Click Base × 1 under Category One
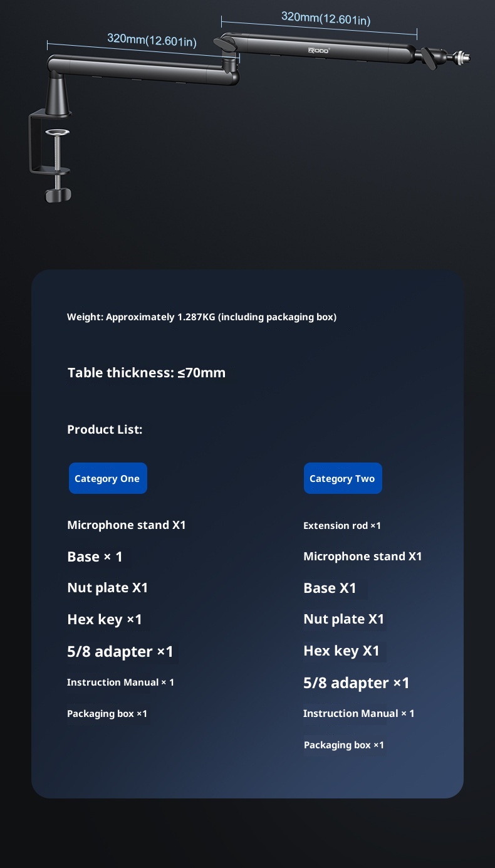This screenshot has width=495, height=868. click(x=95, y=557)
